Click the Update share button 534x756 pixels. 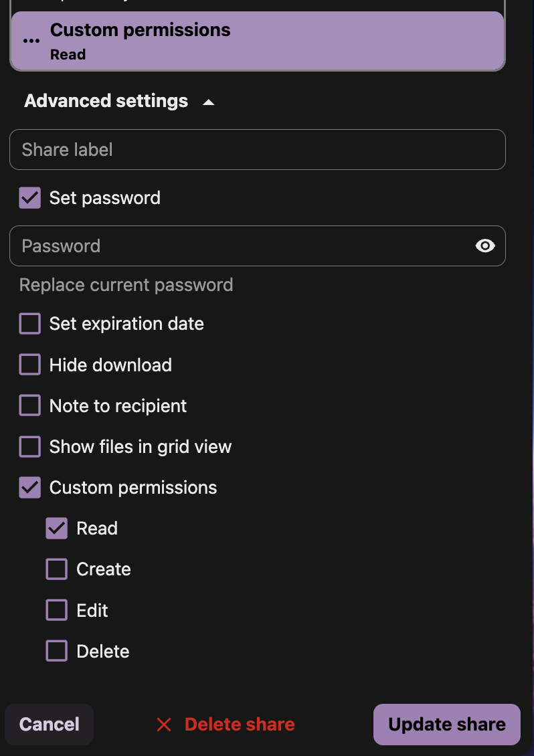(x=446, y=725)
